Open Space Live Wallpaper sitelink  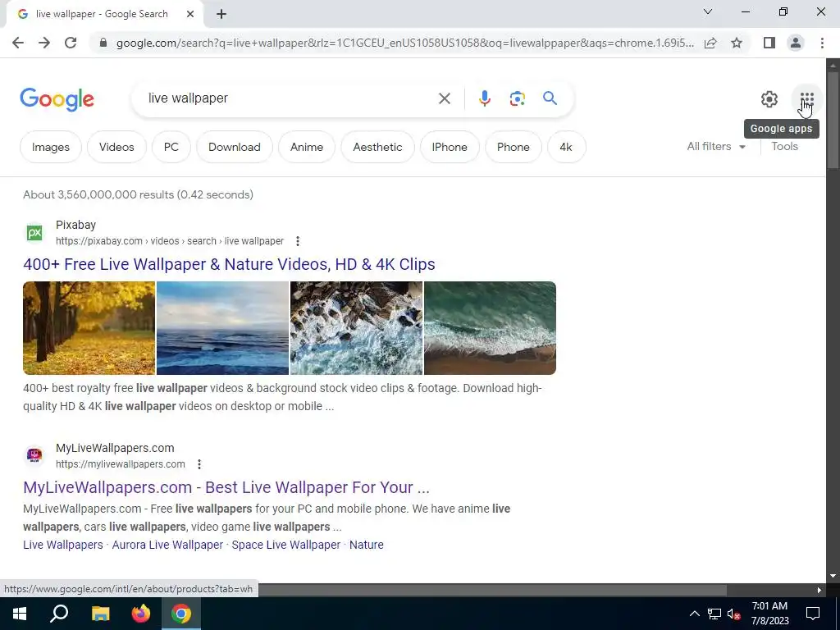tap(286, 545)
